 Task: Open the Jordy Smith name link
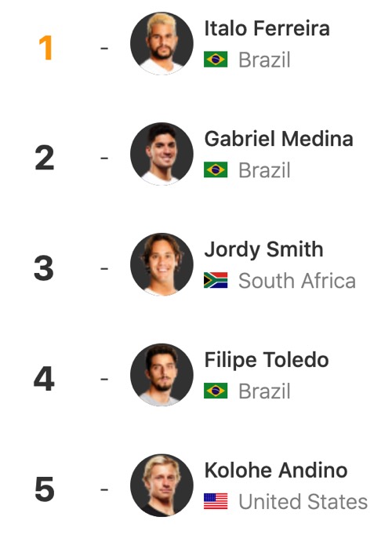pos(264,250)
